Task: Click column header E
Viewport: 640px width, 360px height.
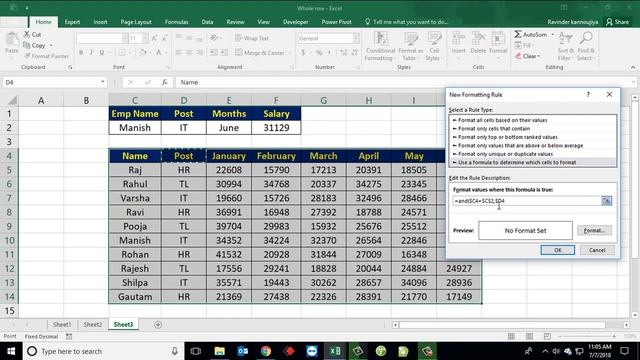Action: click(229, 100)
